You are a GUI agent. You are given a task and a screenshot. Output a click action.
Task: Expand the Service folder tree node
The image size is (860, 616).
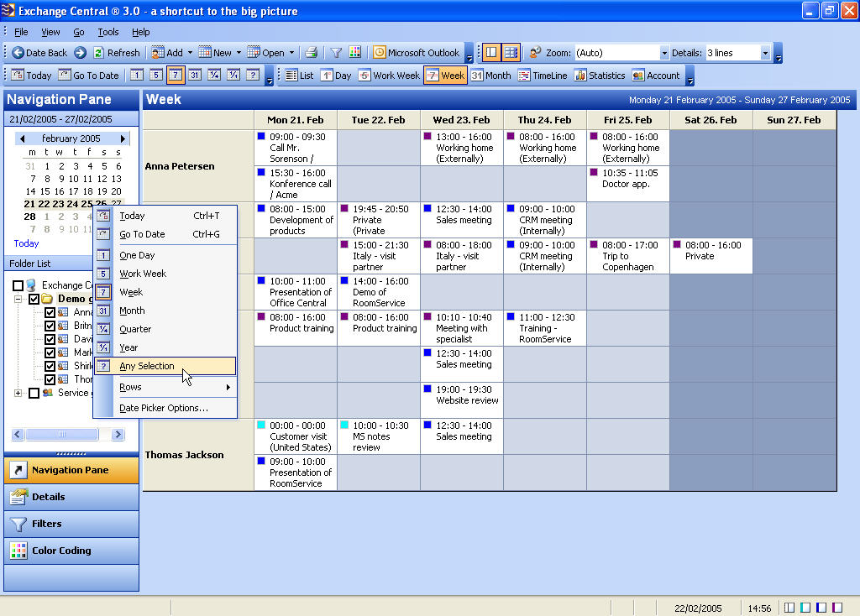(x=18, y=393)
